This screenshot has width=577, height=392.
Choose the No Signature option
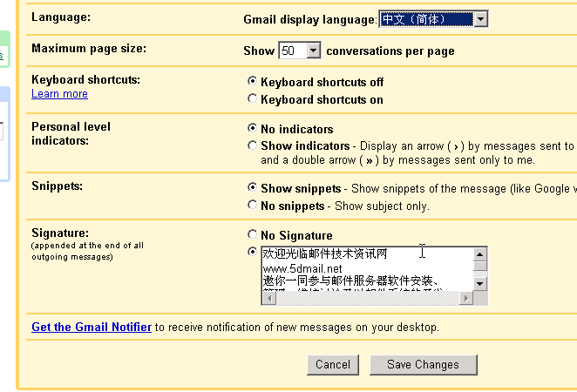pyautogui.click(x=252, y=233)
